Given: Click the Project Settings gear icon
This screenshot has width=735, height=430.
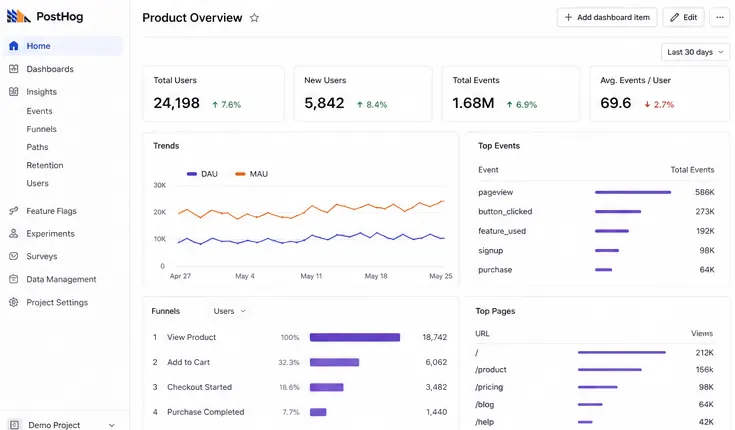Looking at the screenshot, I should [14, 302].
